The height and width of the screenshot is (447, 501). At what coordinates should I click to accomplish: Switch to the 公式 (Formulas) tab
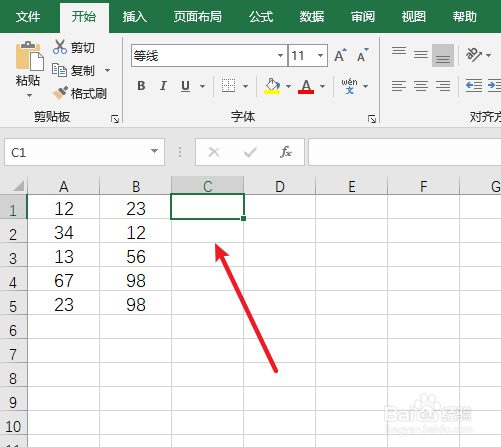(x=261, y=17)
